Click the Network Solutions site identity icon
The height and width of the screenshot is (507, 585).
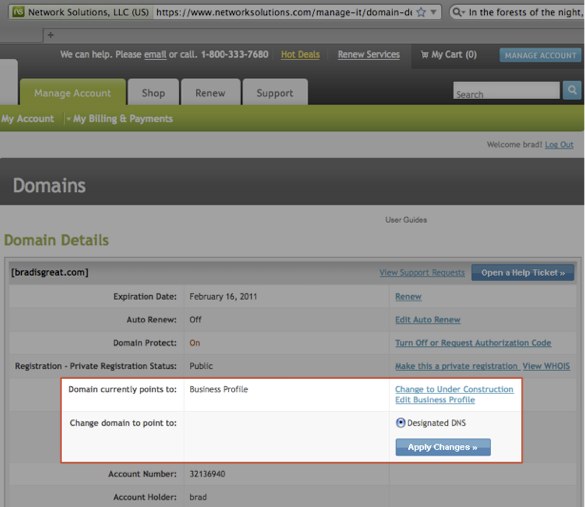18,12
